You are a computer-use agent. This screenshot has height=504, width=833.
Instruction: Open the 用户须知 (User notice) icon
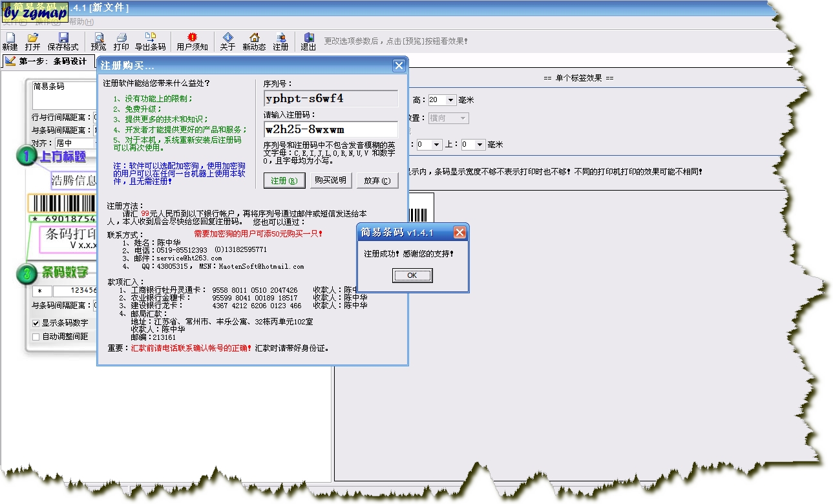click(192, 42)
